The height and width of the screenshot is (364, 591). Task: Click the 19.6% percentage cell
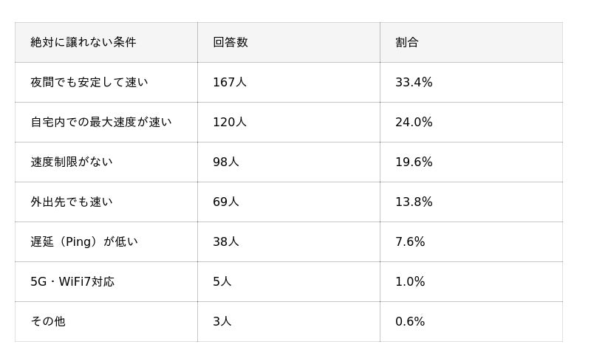click(x=414, y=162)
